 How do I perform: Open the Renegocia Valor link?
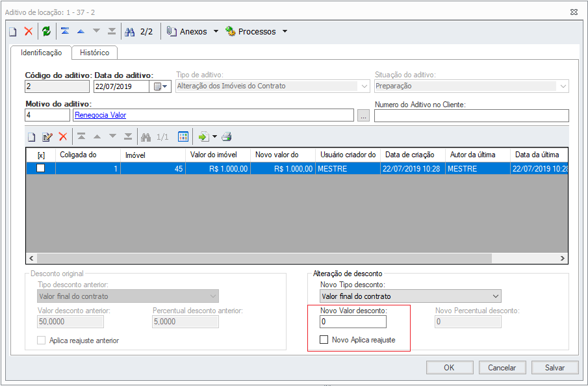pos(101,115)
